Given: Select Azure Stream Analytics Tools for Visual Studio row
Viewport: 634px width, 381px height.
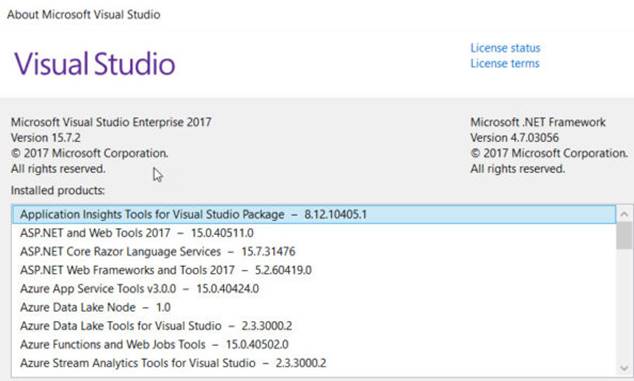Looking at the screenshot, I should coord(314,363).
